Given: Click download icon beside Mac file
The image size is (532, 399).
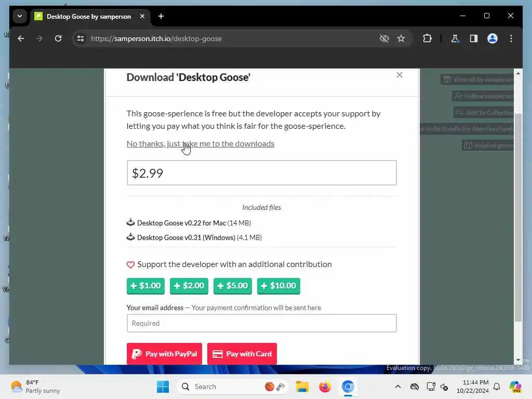Looking at the screenshot, I should 130,222.
